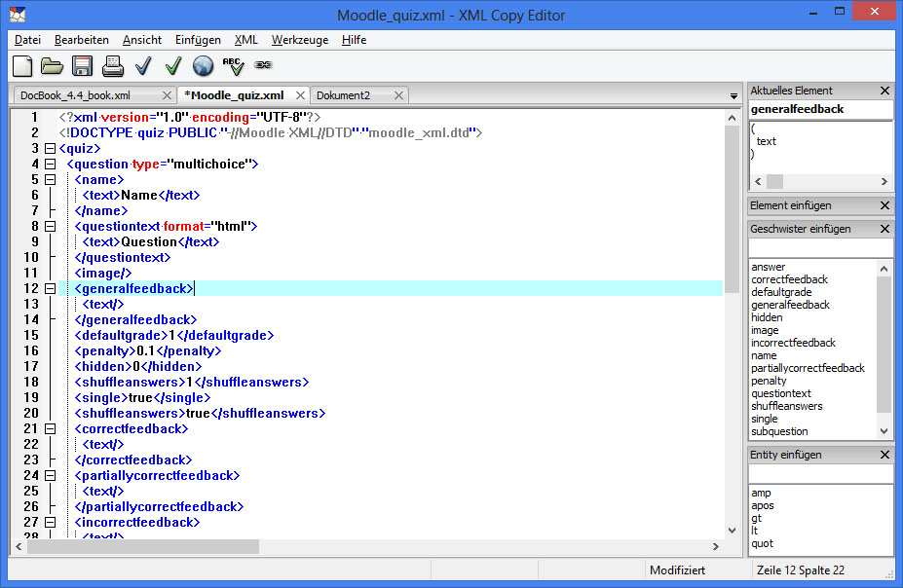The image size is (903, 588).
Task: Close the Moodle_quiz.xml tab
Action: coord(300,95)
